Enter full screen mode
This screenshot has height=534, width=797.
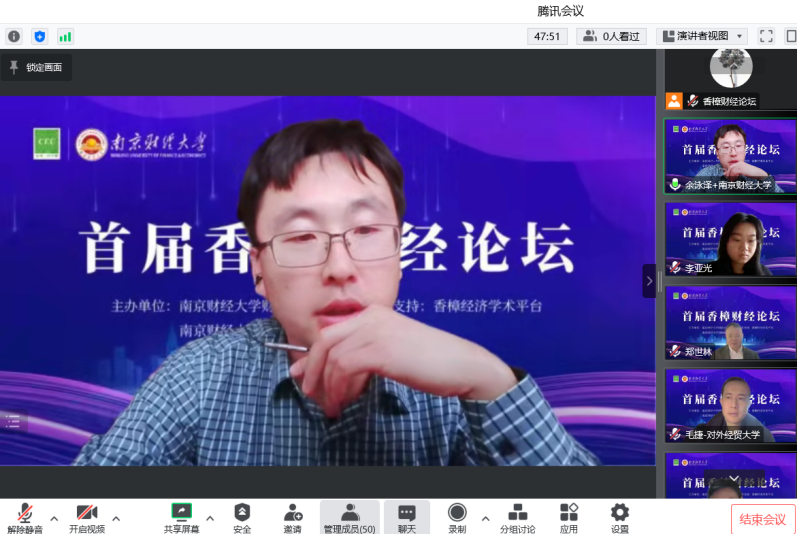pyautogui.click(x=766, y=36)
